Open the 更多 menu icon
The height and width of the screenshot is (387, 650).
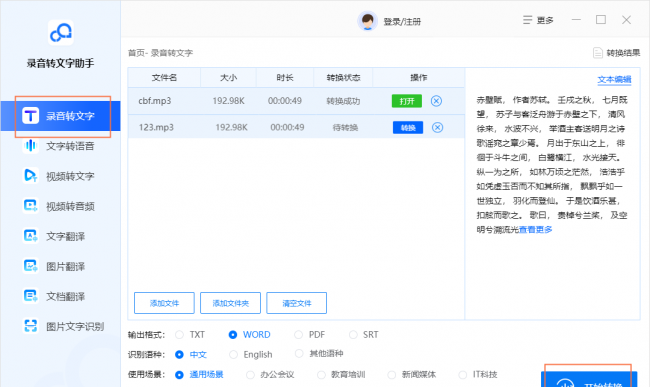527,20
